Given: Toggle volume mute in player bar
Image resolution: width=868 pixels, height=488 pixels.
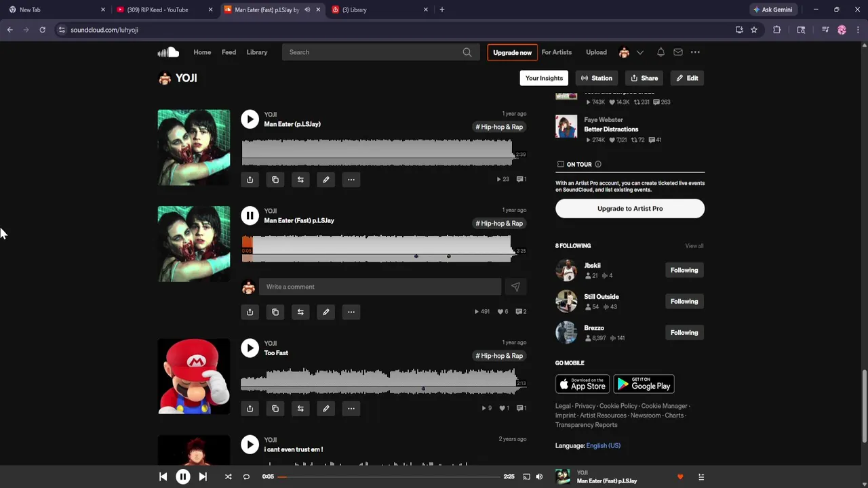Looking at the screenshot, I should (539, 477).
